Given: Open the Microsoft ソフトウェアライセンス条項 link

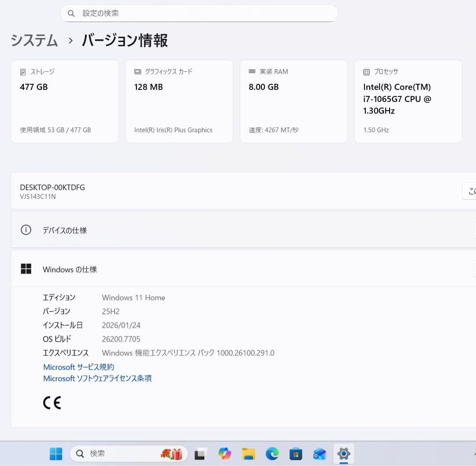Looking at the screenshot, I should (x=97, y=378).
